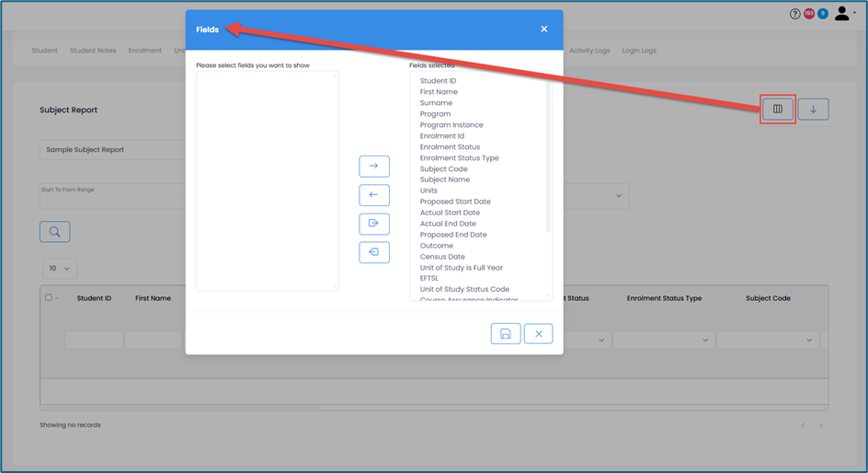The image size is (868, 473).
Task: Open the help question mark icon
Action: coord(795,14)
